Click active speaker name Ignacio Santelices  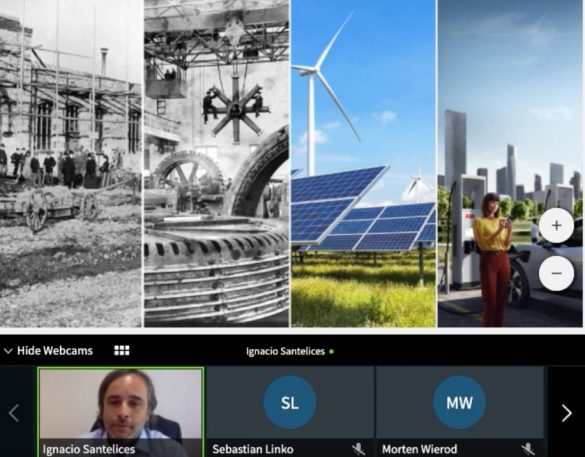pos(285,351)
